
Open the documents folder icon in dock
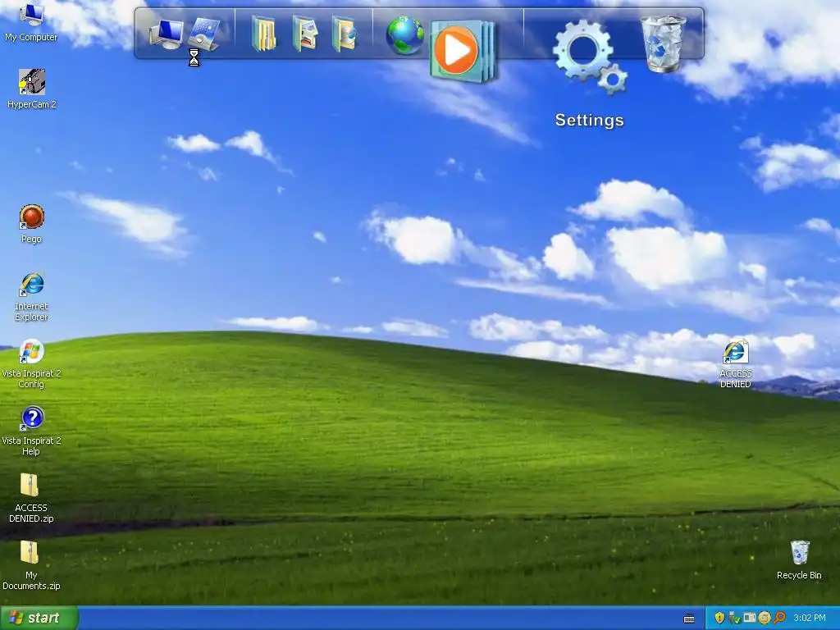(x=263, y=34)
